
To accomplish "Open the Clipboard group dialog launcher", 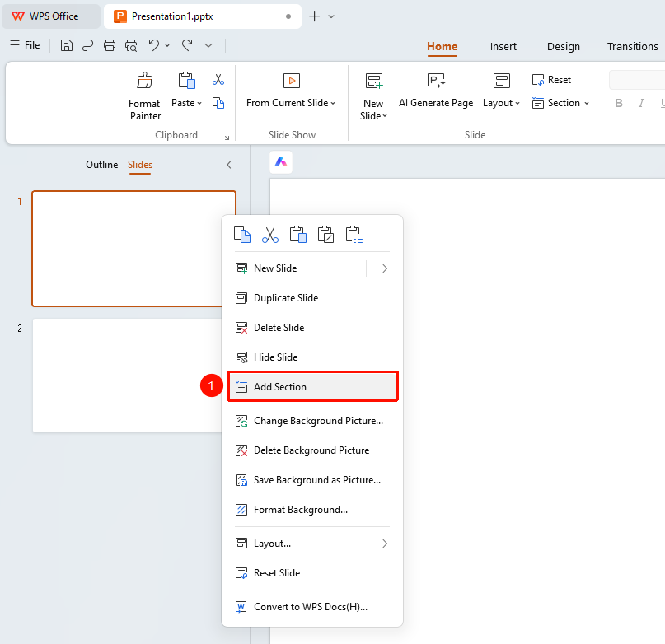I will 227,138.
